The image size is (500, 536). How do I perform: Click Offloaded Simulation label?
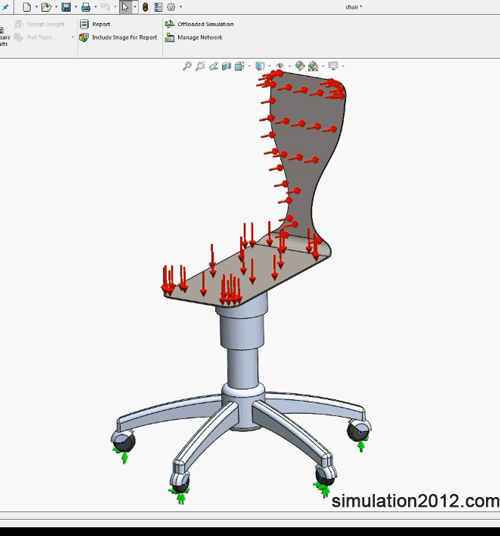tap(206, 24)
